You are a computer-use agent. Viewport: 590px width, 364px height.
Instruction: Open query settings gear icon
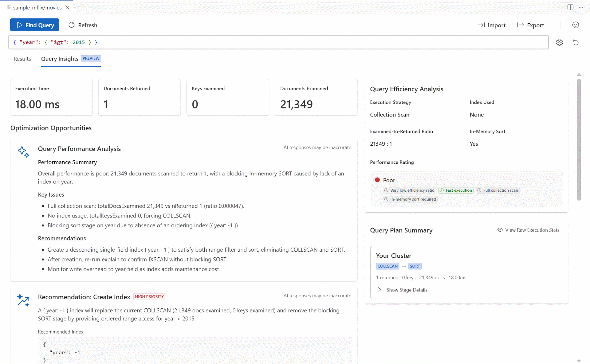559,42
